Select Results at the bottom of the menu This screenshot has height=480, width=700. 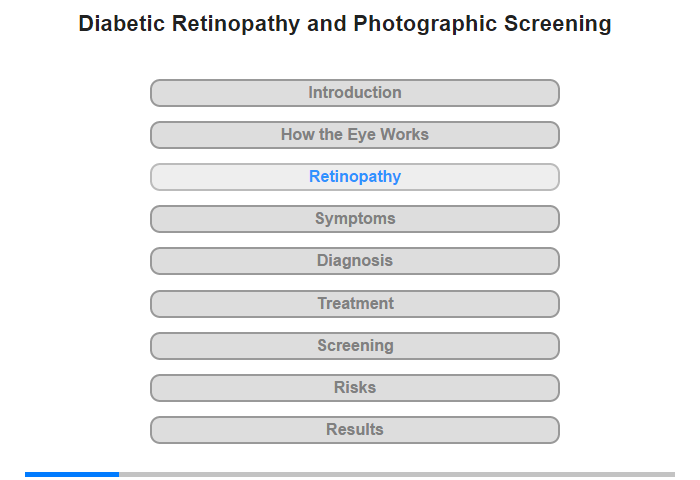[355, 430]
